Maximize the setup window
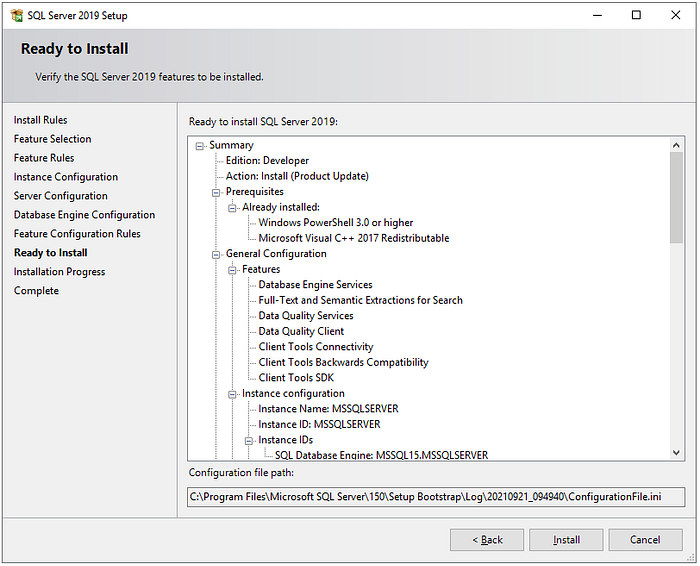The image size is (700, 566). 636,15
